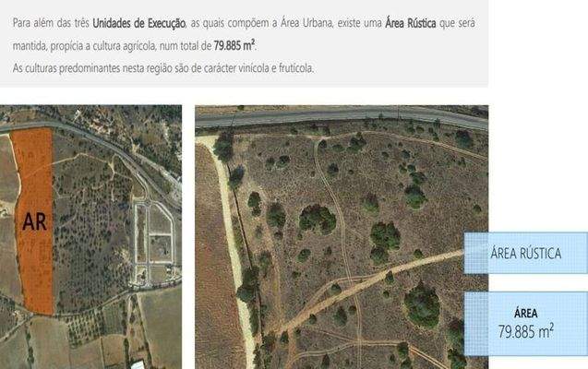Click the sentence about 'vinícola e frutícola' crops
Image resolution: width=588 pixels, height=369 pixels.
163,68
